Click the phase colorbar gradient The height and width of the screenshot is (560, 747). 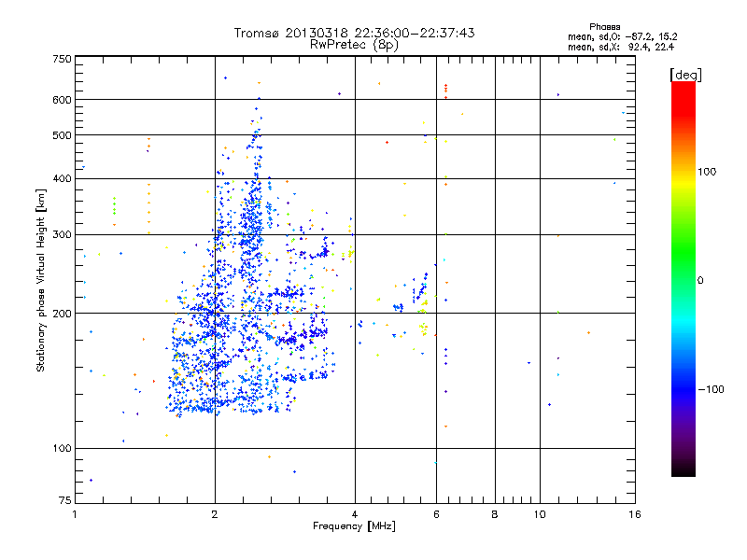click(684, 278)
